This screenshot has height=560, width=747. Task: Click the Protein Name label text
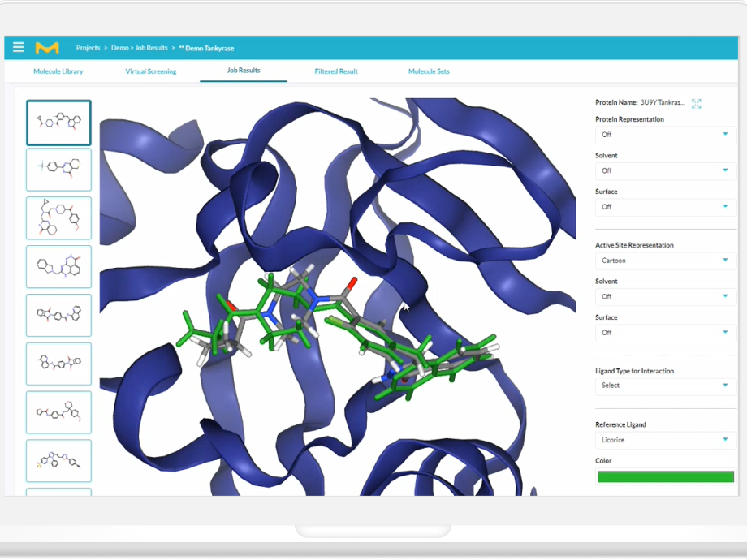[616, 102]
